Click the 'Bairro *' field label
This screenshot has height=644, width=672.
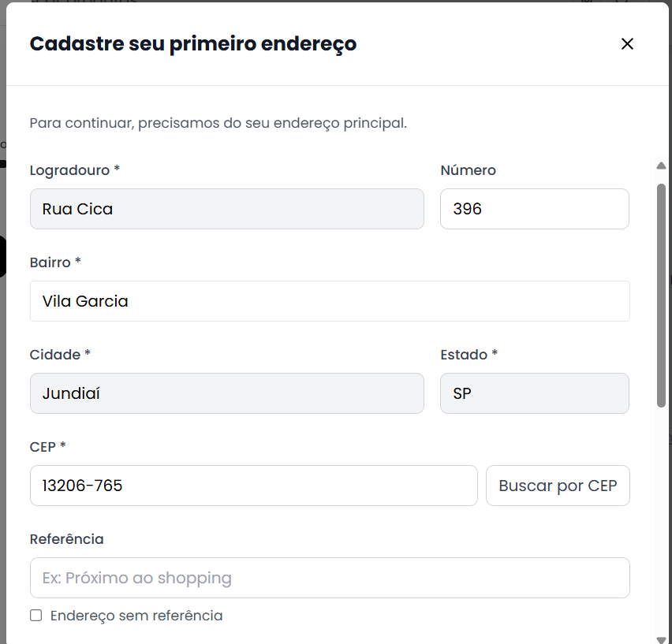coord(55,262)
